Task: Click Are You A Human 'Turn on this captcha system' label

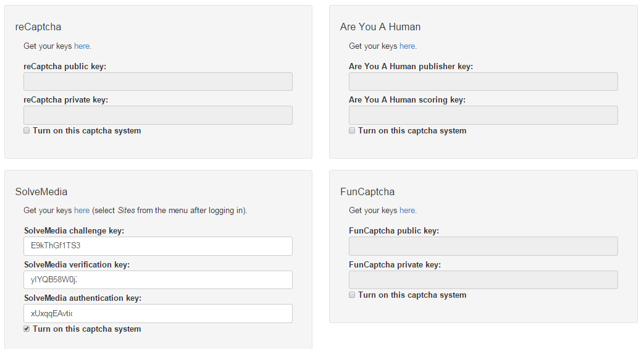Action: 412,131
